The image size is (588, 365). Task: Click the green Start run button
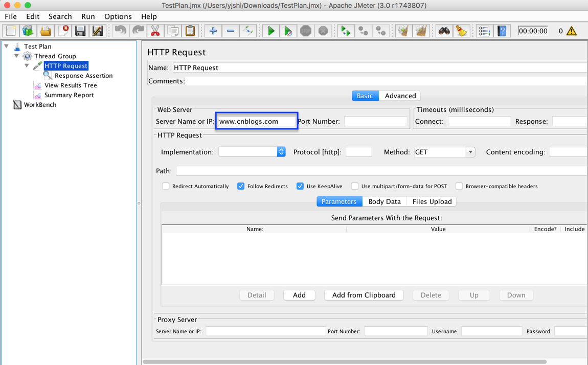pyautogui.click(x=271, y=31)
